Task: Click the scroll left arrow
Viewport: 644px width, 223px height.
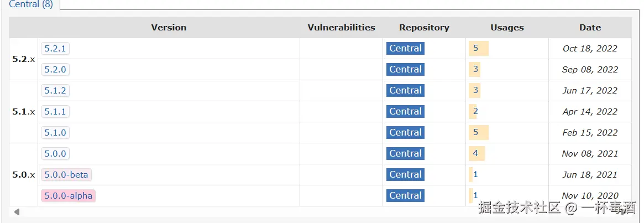Action: pyautogui.click(x=17, y=212)
